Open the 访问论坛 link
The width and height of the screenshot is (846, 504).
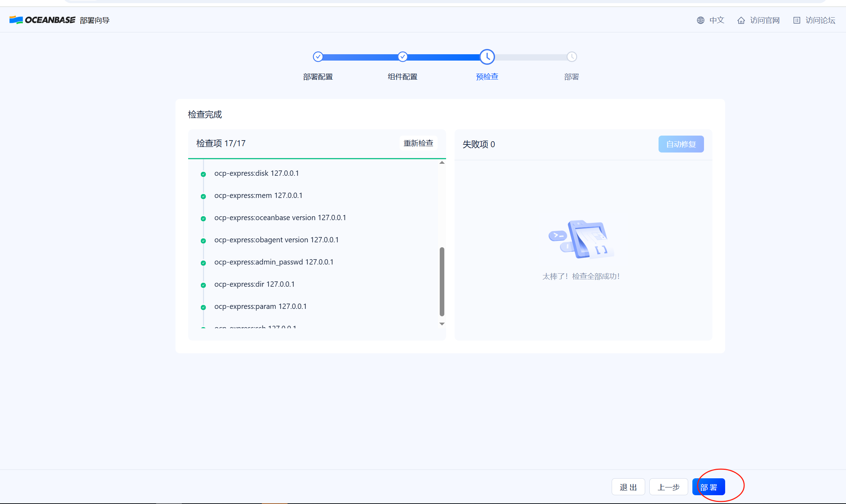tap(820, 20)
